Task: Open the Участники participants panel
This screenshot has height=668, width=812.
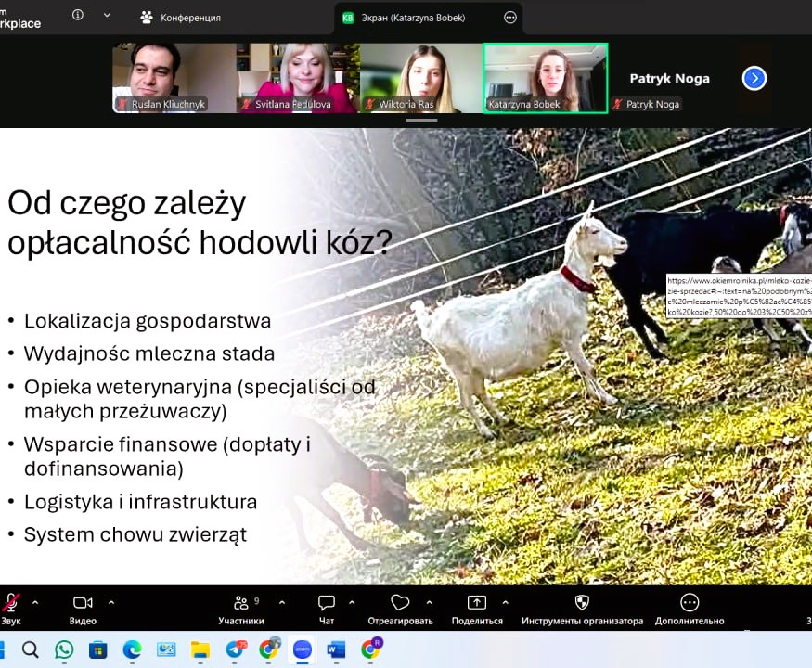Action: 241,603
